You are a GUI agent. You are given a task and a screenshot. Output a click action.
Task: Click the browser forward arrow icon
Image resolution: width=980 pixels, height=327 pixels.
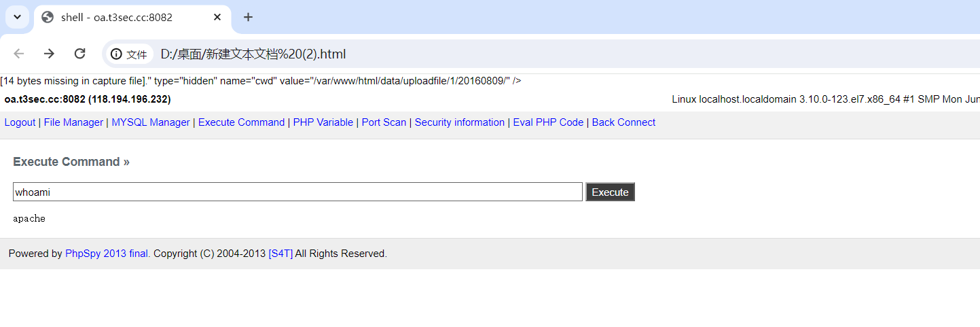[x=49, y=54]
